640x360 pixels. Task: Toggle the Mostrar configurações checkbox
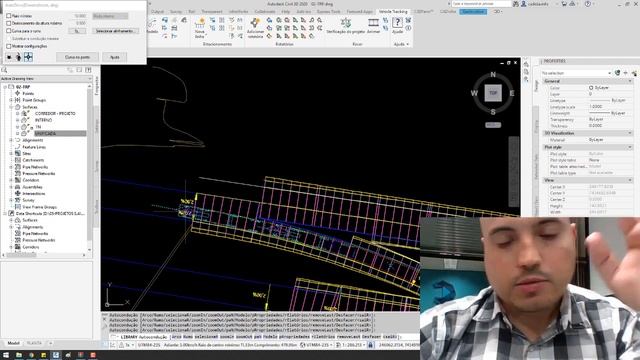[x=9, y=46]
